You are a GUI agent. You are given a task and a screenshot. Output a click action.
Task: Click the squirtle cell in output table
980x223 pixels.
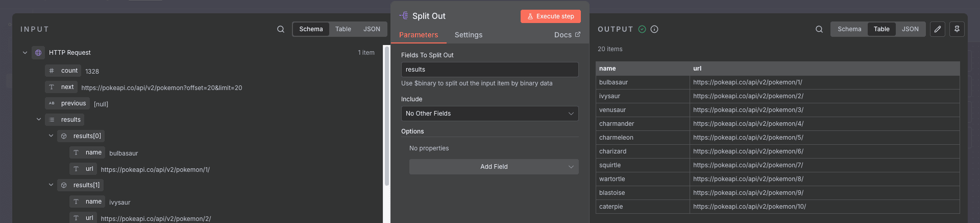(643, 165)
